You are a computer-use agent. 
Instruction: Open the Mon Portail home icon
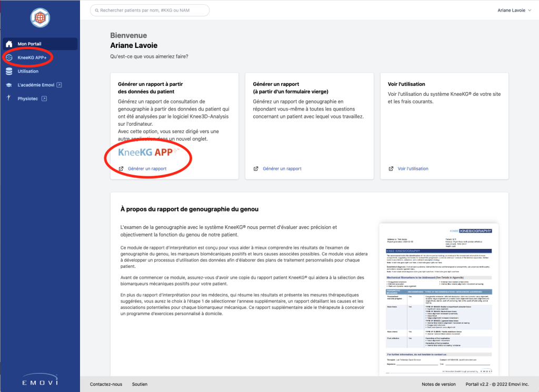point(9,44)
